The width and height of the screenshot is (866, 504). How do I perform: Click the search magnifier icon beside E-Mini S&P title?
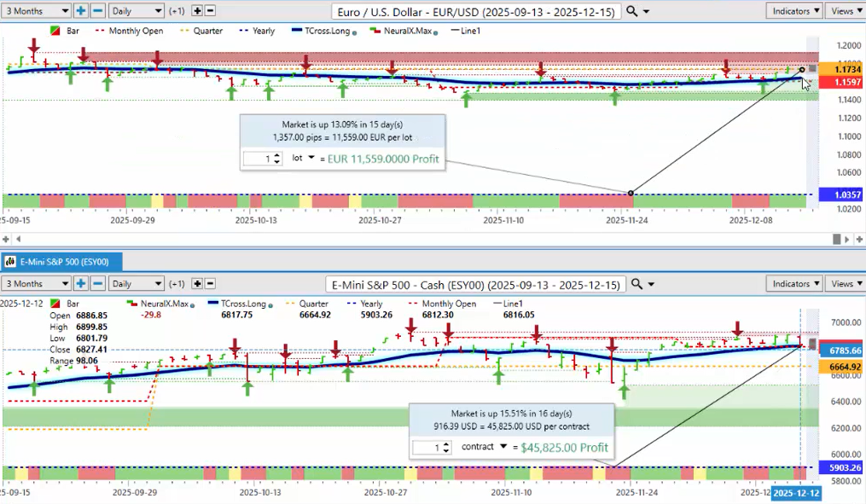pos(636,284)
